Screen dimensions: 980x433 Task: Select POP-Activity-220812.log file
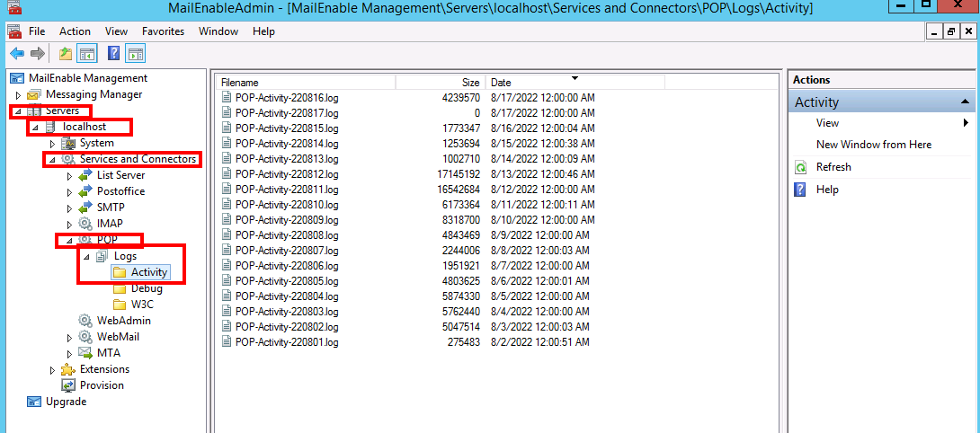coord(288,174)
